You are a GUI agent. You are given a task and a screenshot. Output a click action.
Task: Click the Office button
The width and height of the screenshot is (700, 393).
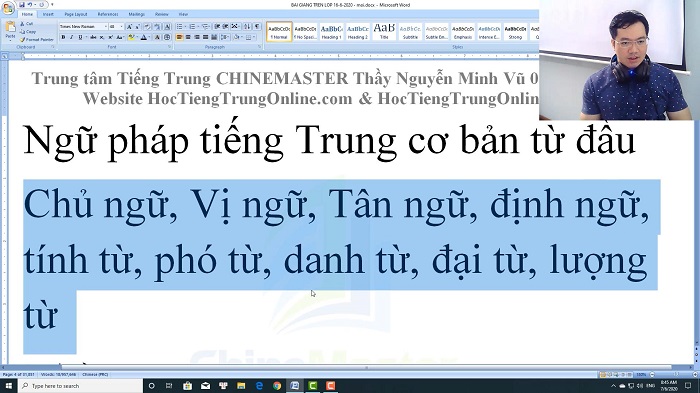8,9
